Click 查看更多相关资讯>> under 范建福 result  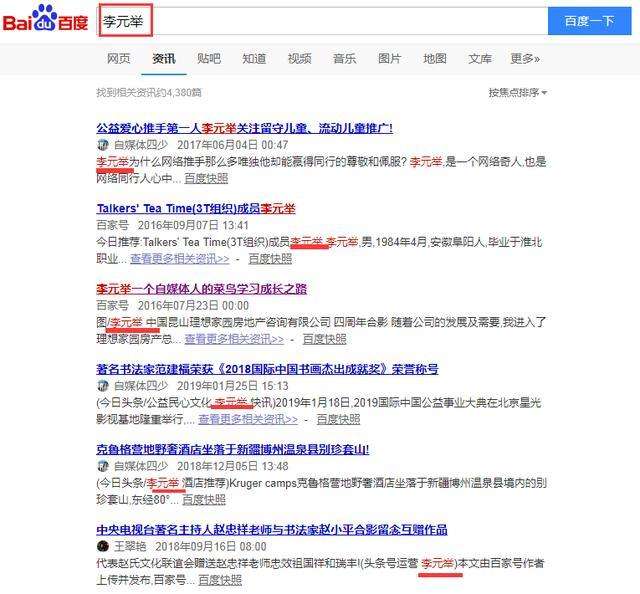pyautogui.click(x=248, y=419)
